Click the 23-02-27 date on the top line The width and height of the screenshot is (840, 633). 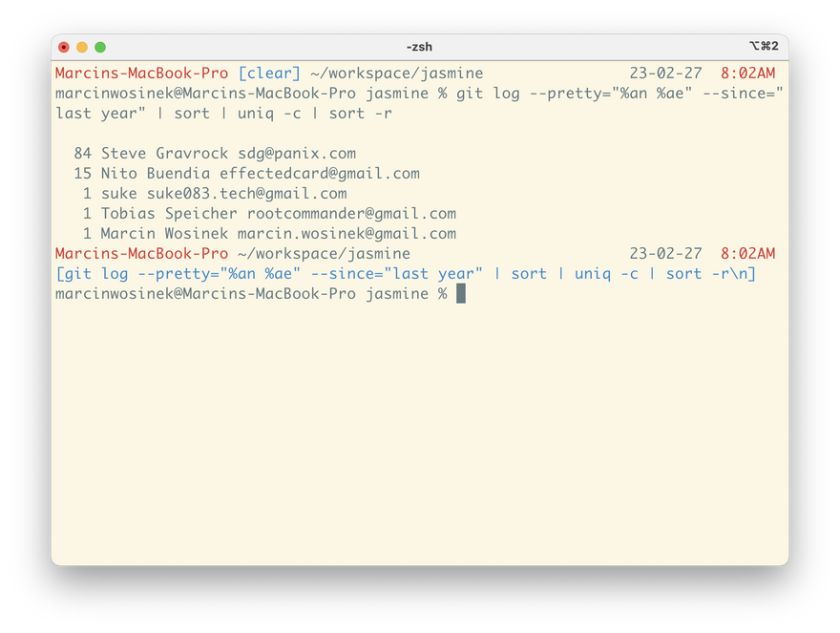(x=665, y=74)
